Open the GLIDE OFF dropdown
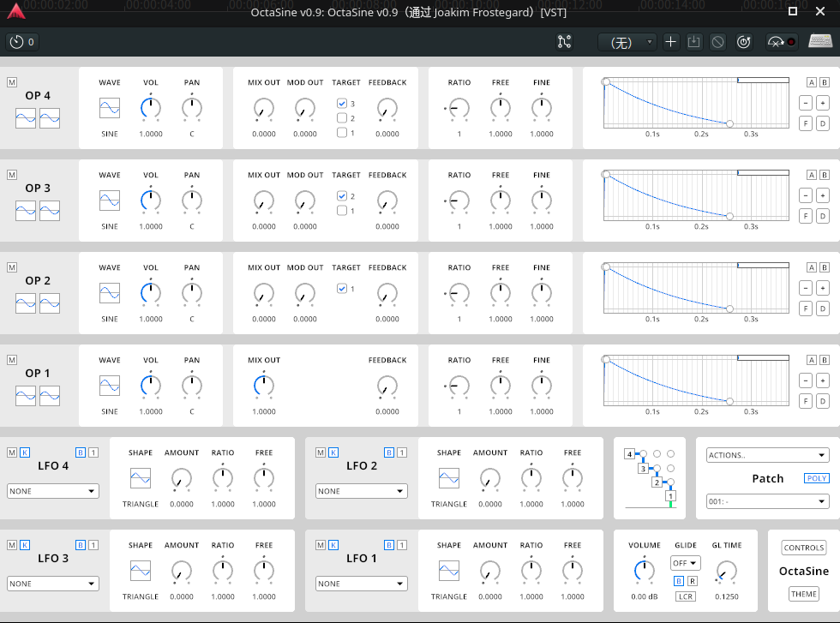Image resolution: width=840 pixels, height=623 pixels. tap(686, 563)
